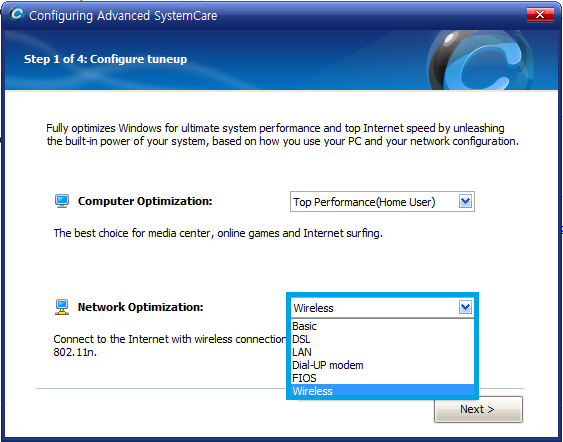This screenshot has width=563, height=442.
Task: Click the Step 1 of 4: Configure tuneup heading
Action: [105, 59]
